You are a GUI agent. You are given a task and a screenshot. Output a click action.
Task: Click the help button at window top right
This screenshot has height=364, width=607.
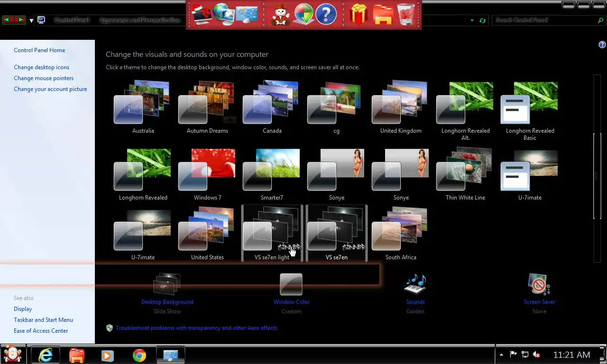tap(602, 45)
